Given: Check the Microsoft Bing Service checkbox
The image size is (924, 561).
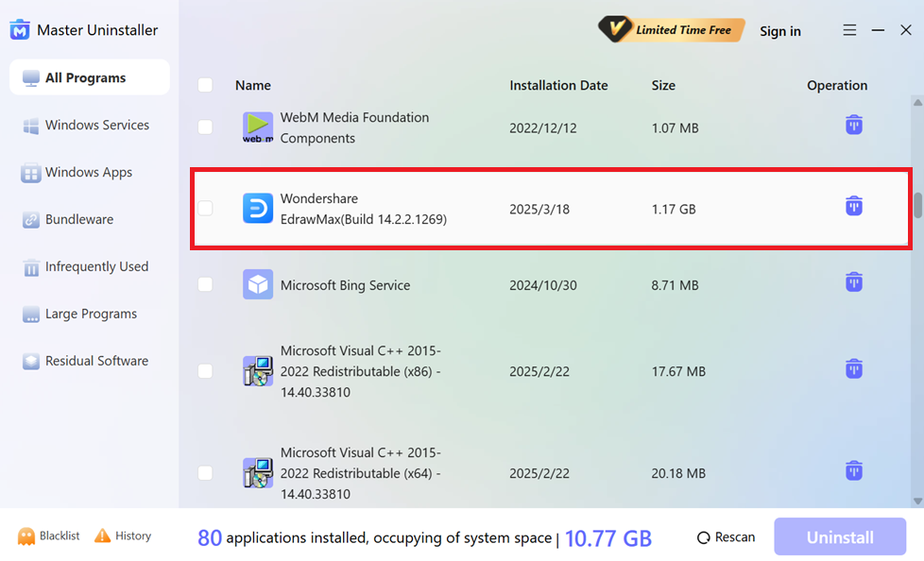Looking at the screenshot, I should click(205, 284).
